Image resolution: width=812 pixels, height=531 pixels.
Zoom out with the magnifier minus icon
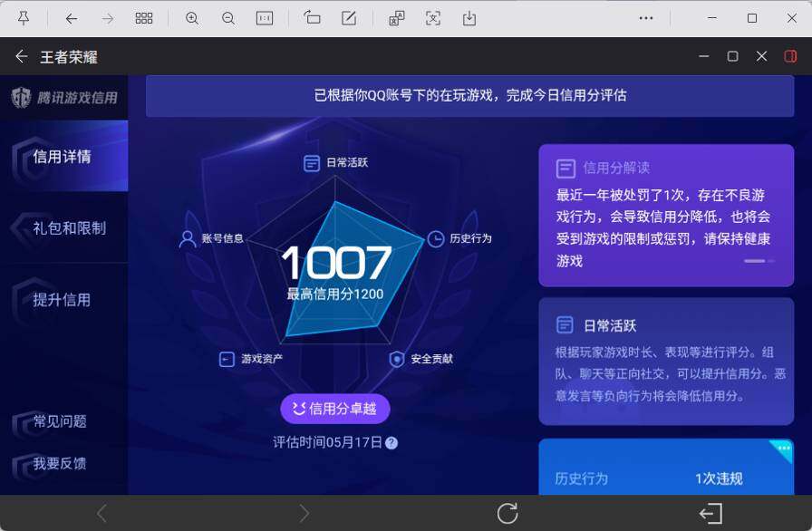click(x=227, y=19)
